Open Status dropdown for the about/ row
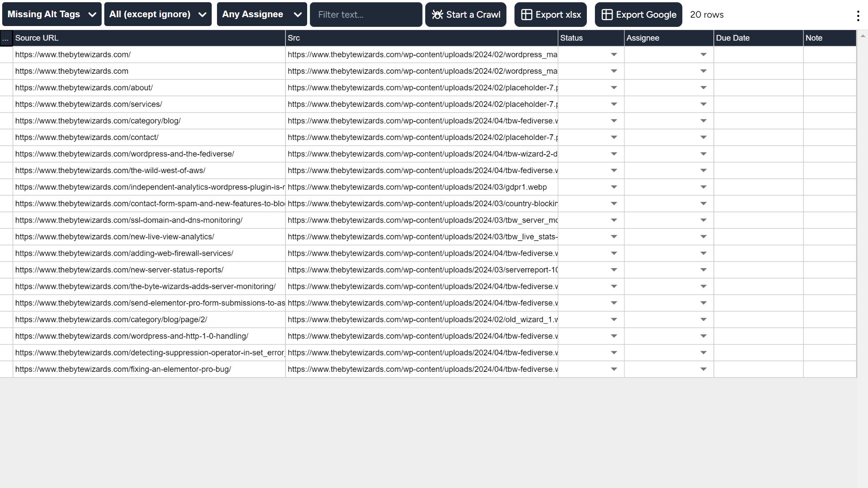868x488 pixels. point(613,88)
